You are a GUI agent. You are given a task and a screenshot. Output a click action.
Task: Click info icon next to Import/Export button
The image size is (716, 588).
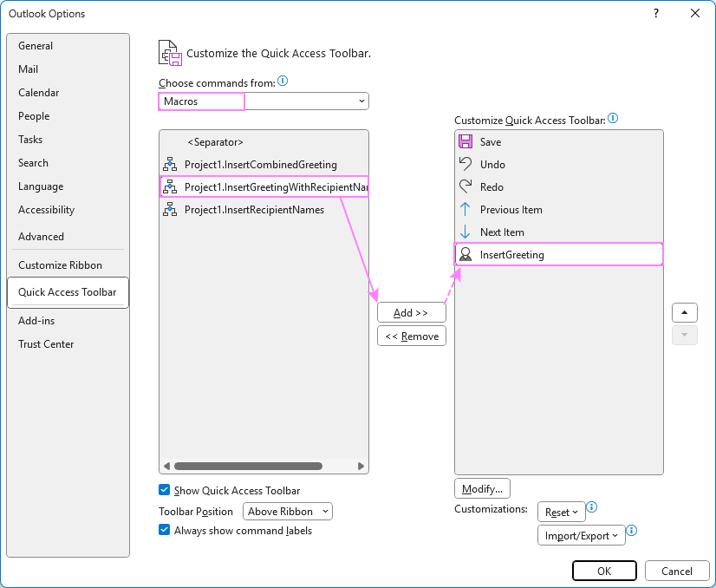(632, 531)
